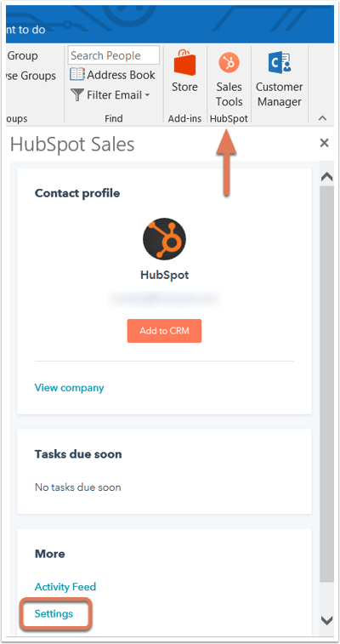Image resolution: width=340 pixels, height=644 pixels.
Task: Click into the Search People field
Action: point(114,55)
